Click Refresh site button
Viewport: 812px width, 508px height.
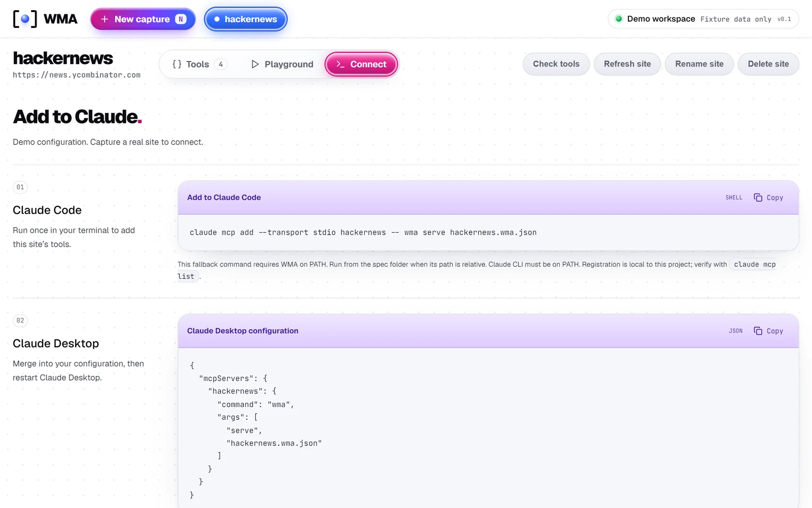click(x=627, y=64)
